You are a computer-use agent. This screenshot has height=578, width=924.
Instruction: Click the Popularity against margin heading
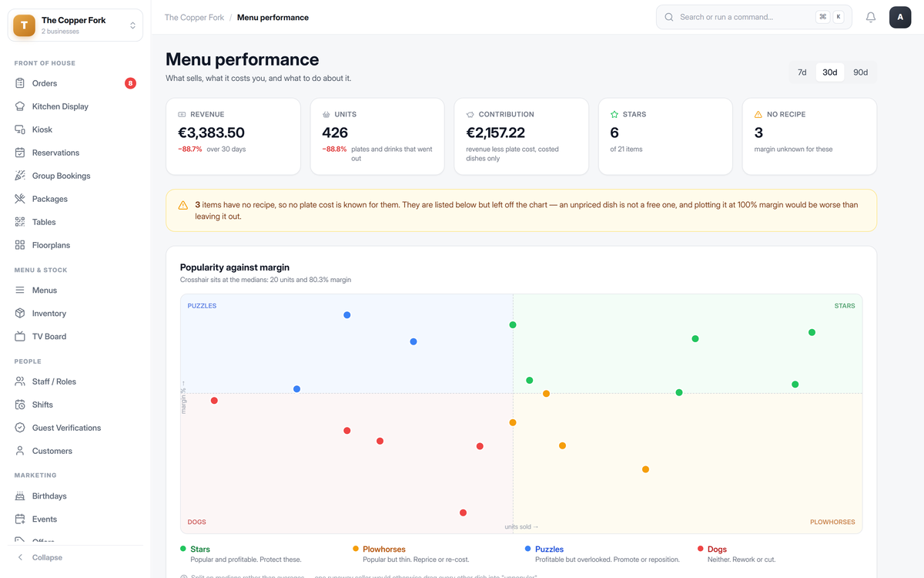(x=235, y=267)
